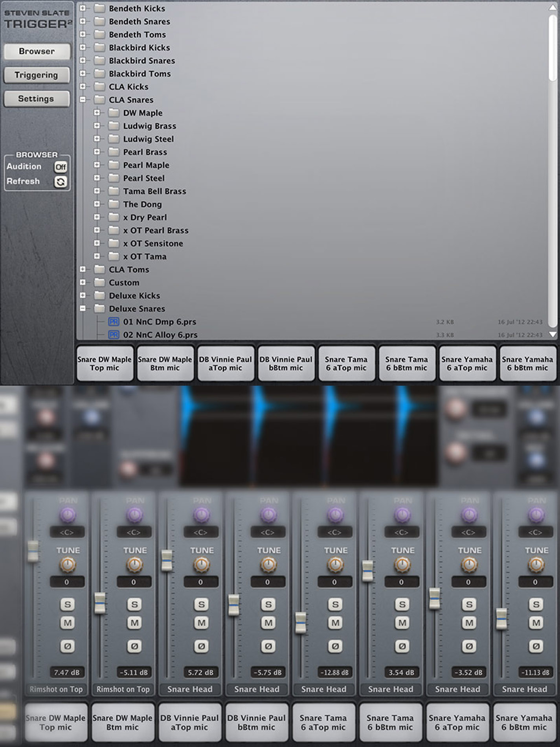Click the Refresh browser icon
This screenshot has width=560, height=747.
[61, 182]
